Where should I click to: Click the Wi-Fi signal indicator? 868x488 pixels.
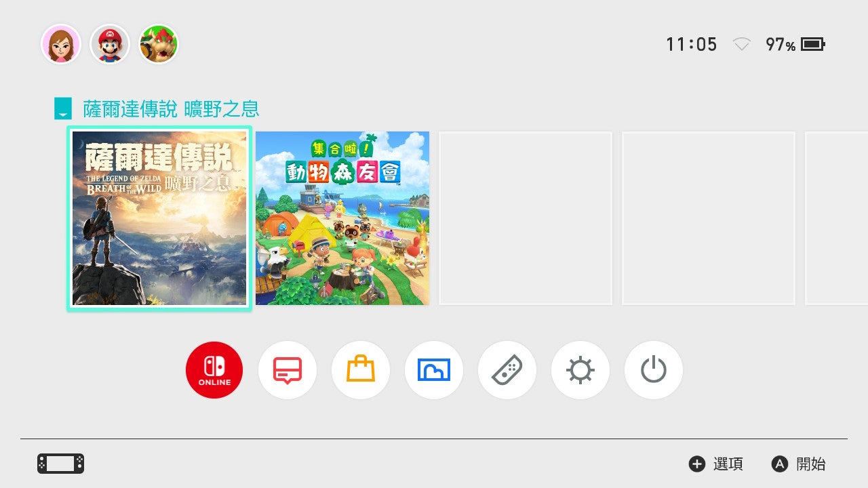(742, 45)
